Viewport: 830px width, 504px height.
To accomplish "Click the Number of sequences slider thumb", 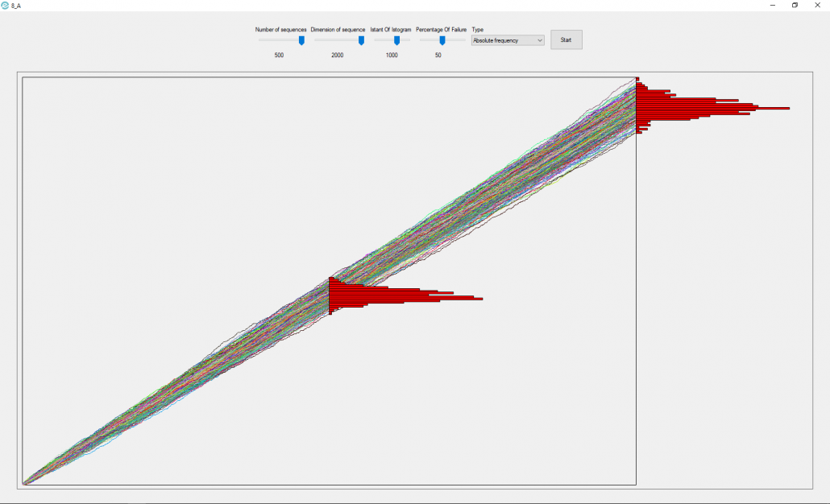I will coord(301,39).
